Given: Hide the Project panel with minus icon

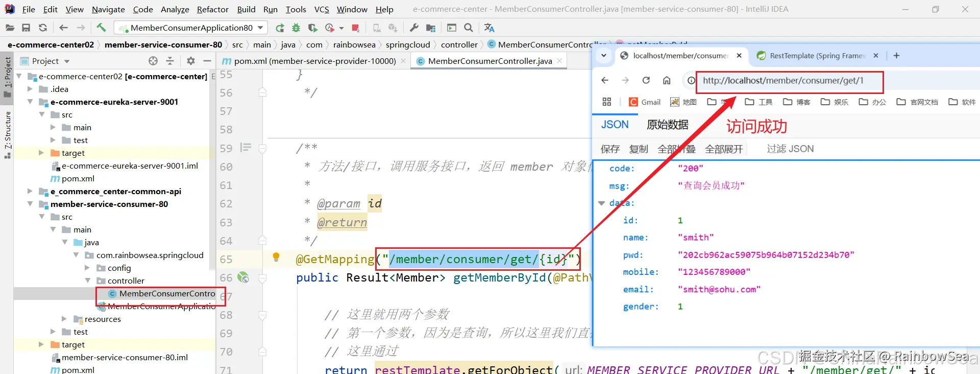Looking at the screenshot, I should coord(207,61).
